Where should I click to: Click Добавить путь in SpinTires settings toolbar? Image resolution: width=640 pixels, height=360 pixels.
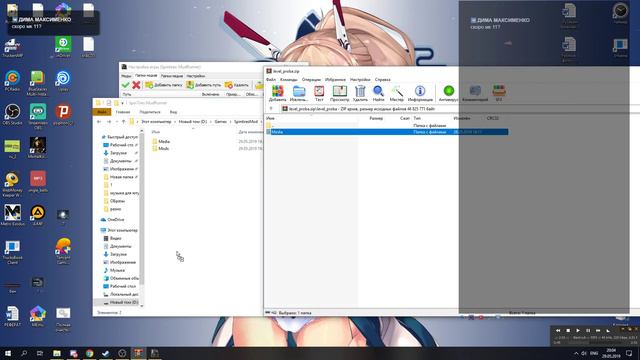point(204,85)
